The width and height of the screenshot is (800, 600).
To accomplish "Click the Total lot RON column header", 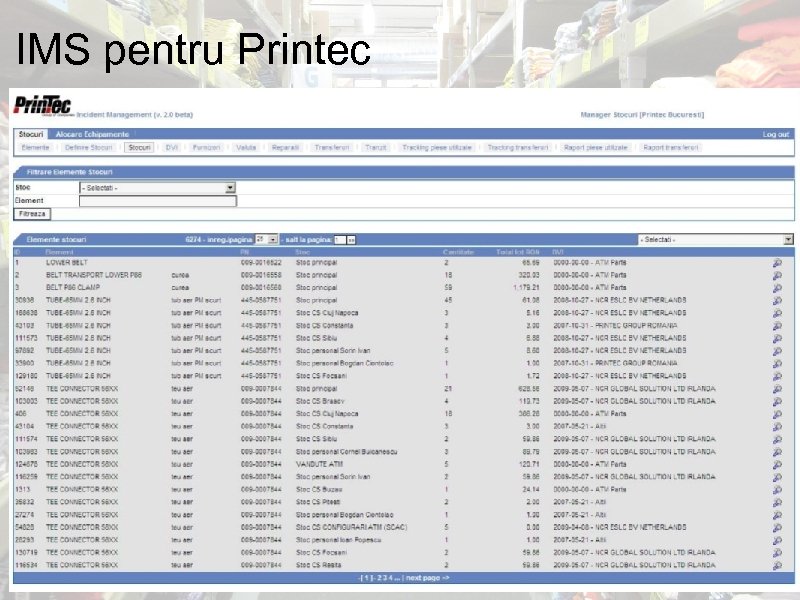I will (518, 252).
